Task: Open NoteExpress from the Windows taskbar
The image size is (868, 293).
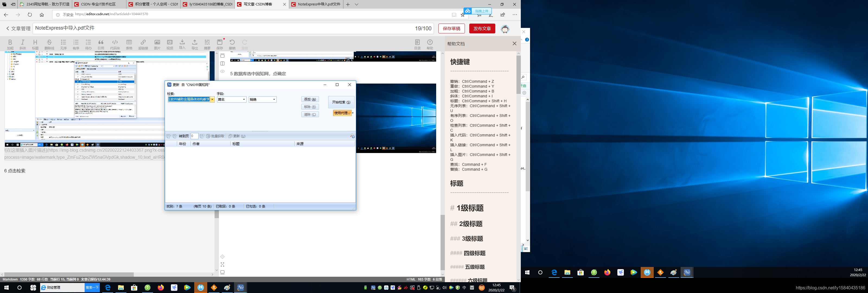Action: click(x=240, y=288)
